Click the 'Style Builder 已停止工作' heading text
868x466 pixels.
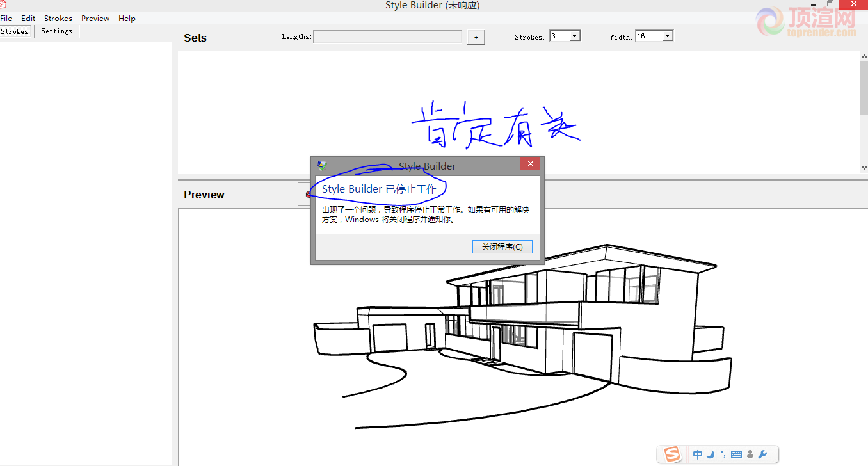(x=379, y=189)
